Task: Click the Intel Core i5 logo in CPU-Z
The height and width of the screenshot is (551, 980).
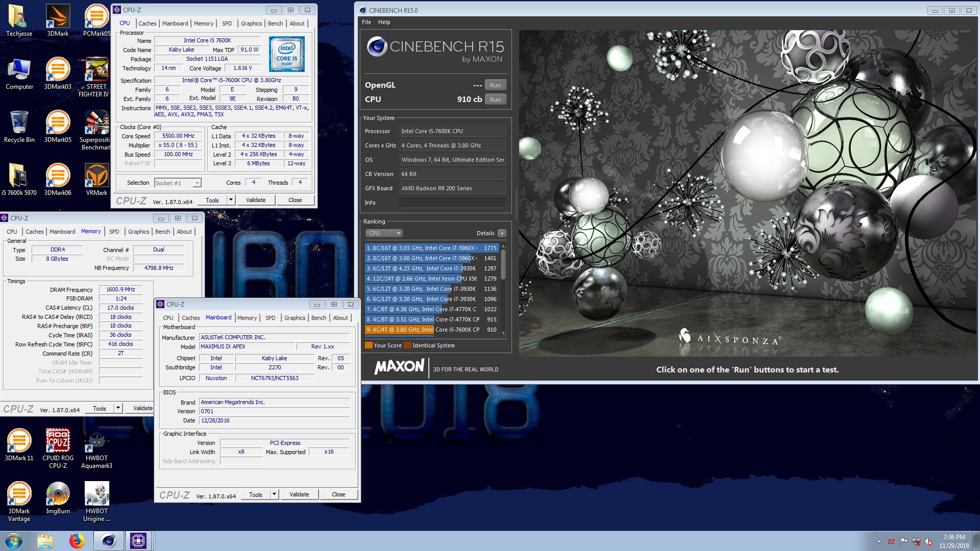Action: (x=287, y=54)
